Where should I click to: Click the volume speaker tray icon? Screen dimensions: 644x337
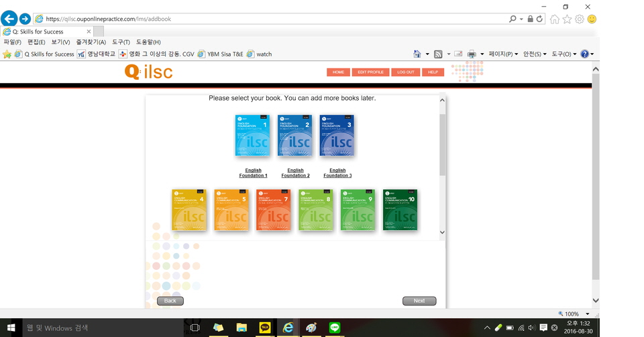point(532,328)
